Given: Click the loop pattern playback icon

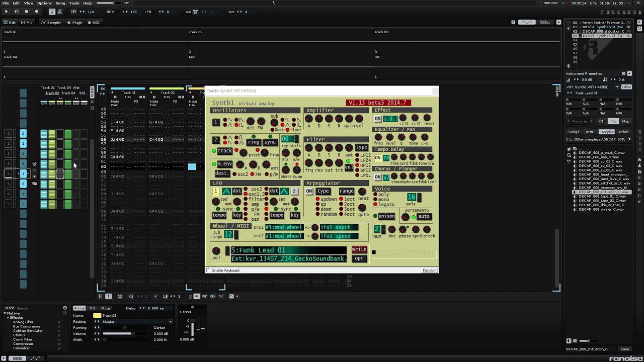Looking at the screenshot, I should pos(16,12).
